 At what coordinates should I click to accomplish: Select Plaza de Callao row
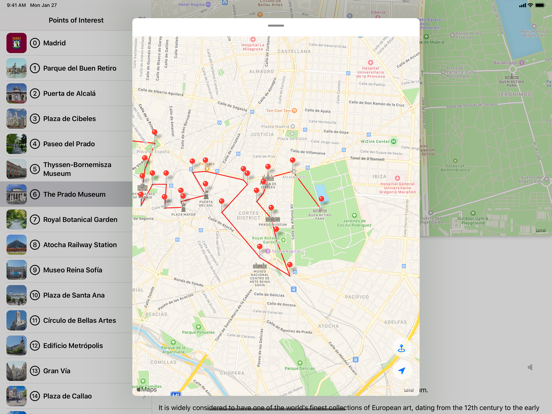tap(66, 396)
